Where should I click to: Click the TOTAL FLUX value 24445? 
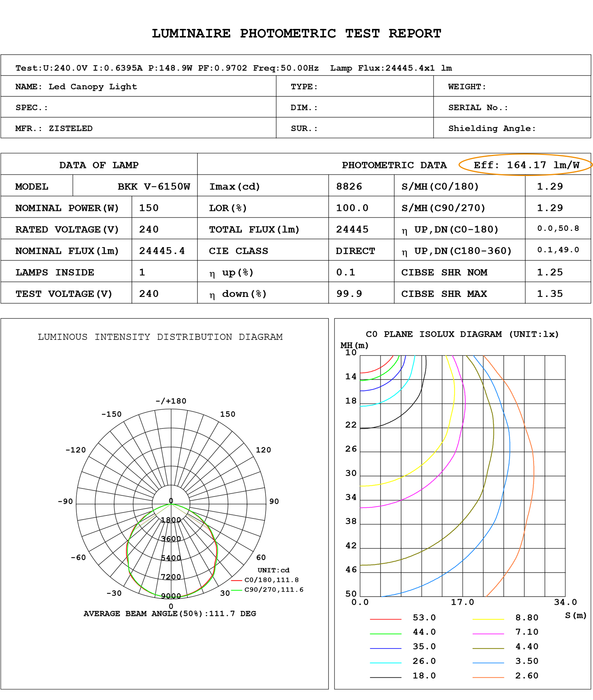coord(352,229)
